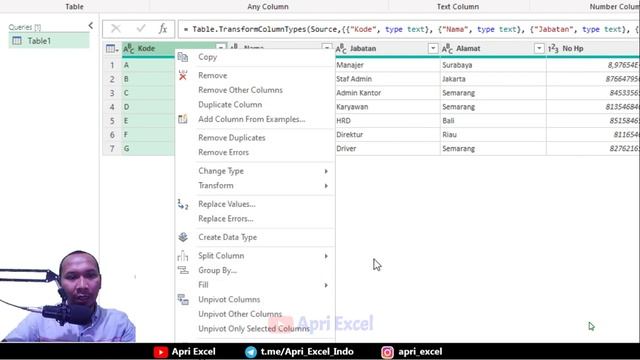This screenshot has height=360, width=640.
Task: Collapse the Queries pane with chevron
Action: pyautogui.click(x=91, y=26)
